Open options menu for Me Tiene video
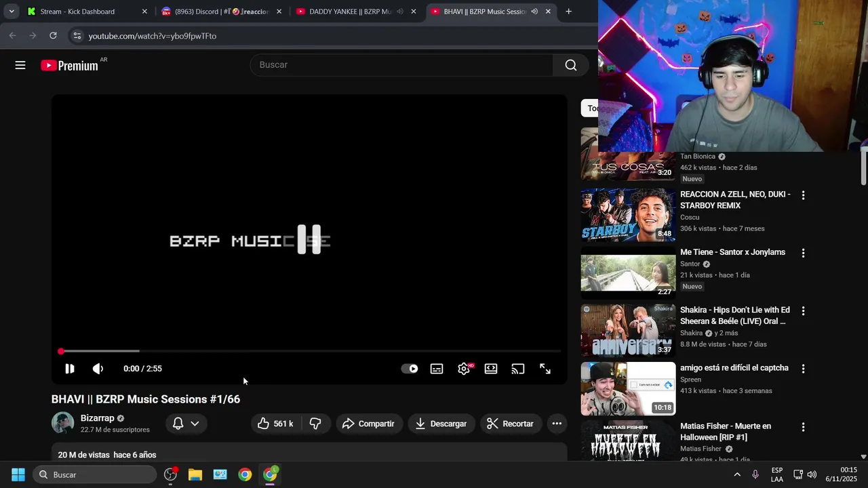This screenshot has width=868, height=488. [x=803, y=253]
